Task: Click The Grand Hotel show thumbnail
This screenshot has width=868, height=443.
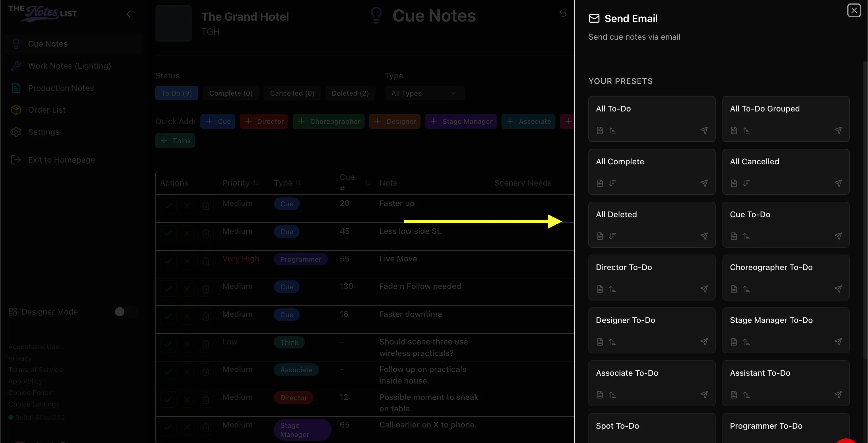Action: point(174,23)
